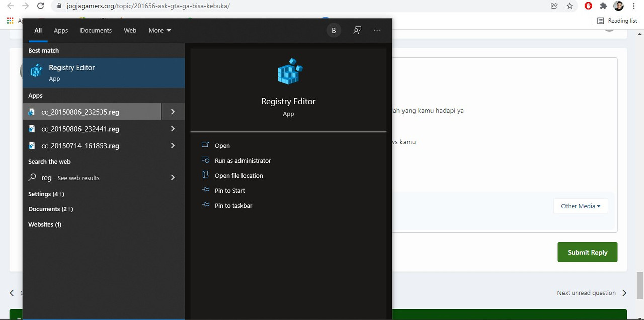Expand options for cc_20150714_161853.reg
The width and height of the screenshot is (644, 320).
coord(173,146)
